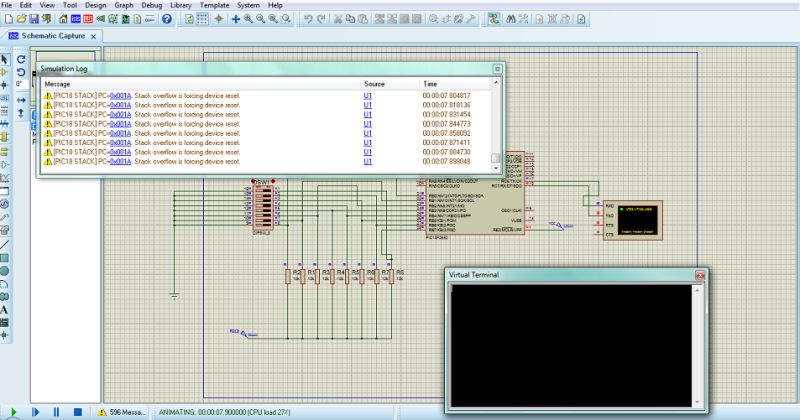This screenshot has width=800, height=420.
Task: Click inside the black Virtual Terminal area
Action: point(571,345)
